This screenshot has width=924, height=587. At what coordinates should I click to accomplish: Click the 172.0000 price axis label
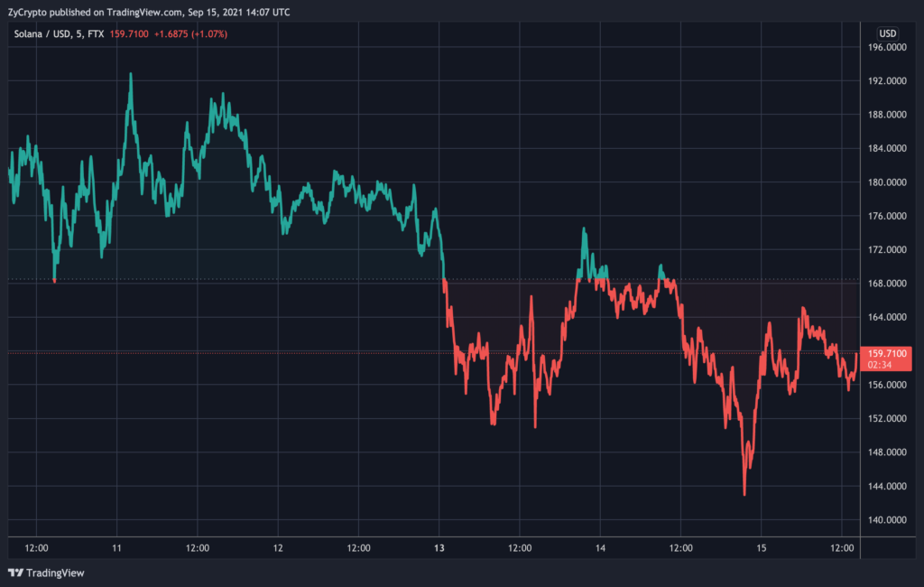[887, 249]
